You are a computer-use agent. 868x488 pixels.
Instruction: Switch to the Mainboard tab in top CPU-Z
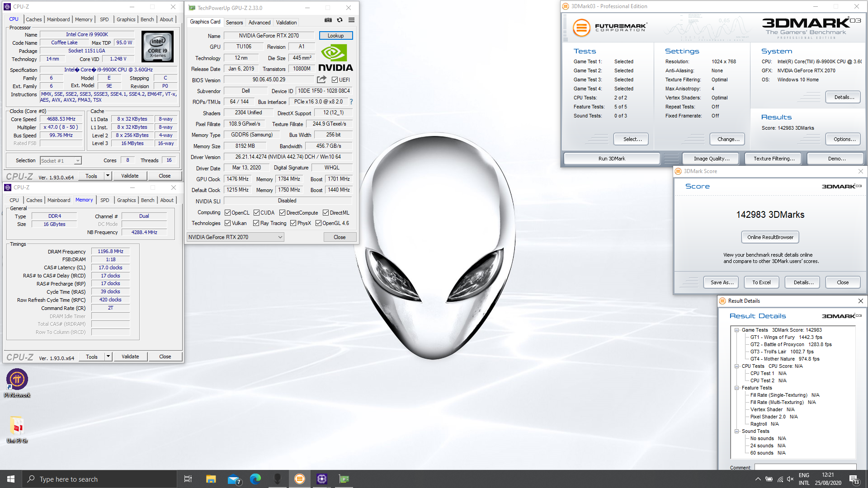tap(58, 19)
